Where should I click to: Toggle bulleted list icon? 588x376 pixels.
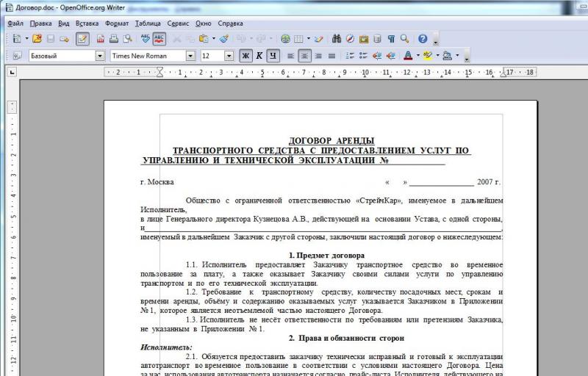(x=363, y=56)
